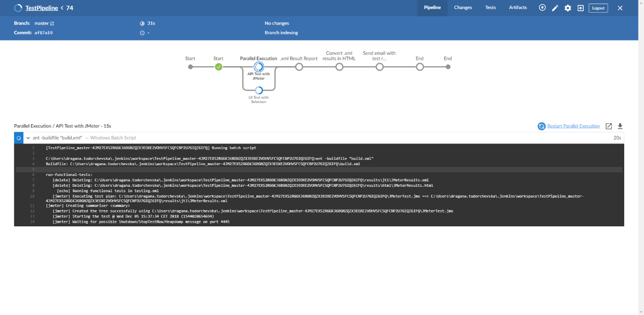Open the TestPipeline link
Screen dimensions: 644x315
tap(42, 8)
